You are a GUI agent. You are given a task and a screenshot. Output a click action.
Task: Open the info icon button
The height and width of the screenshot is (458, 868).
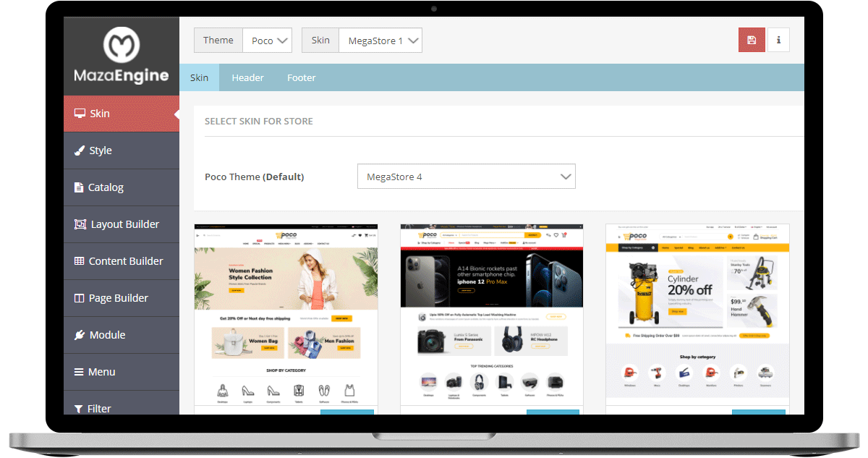778,40
